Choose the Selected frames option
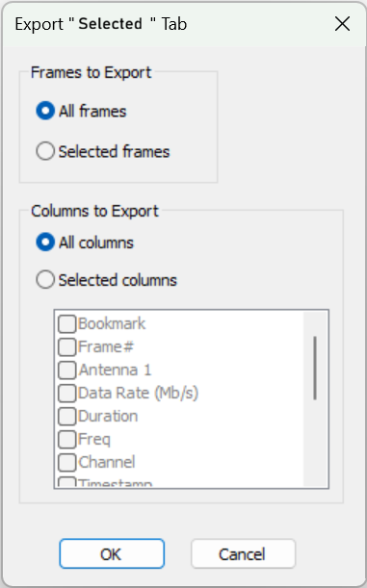367x588 pixels. [x=45, y=151]
